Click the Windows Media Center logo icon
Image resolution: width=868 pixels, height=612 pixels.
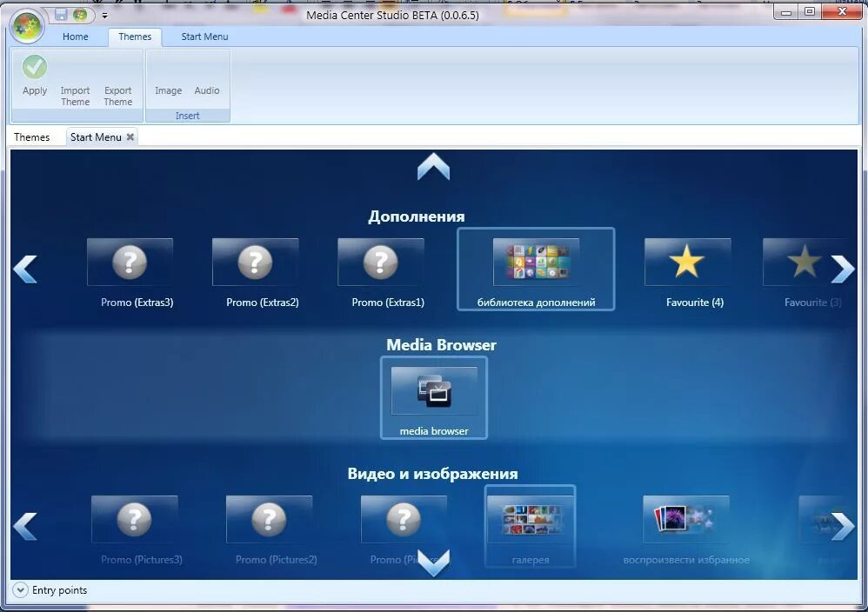click(80, 15)
